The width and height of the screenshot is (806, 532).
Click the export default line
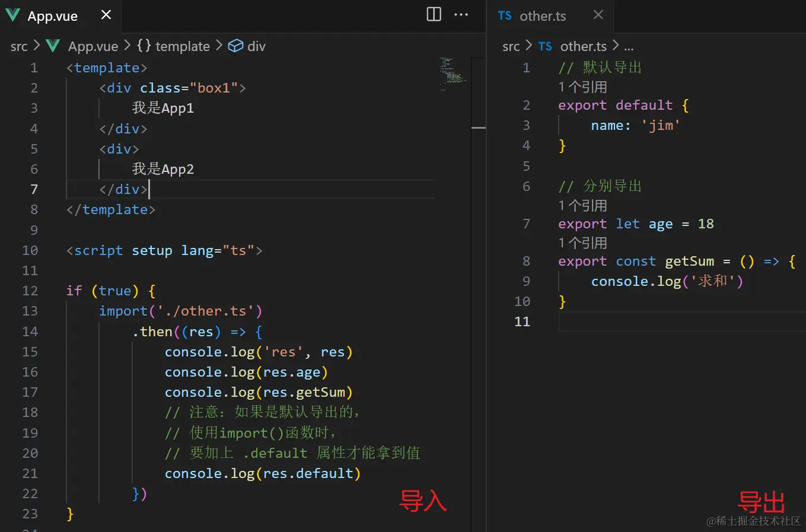623,106
